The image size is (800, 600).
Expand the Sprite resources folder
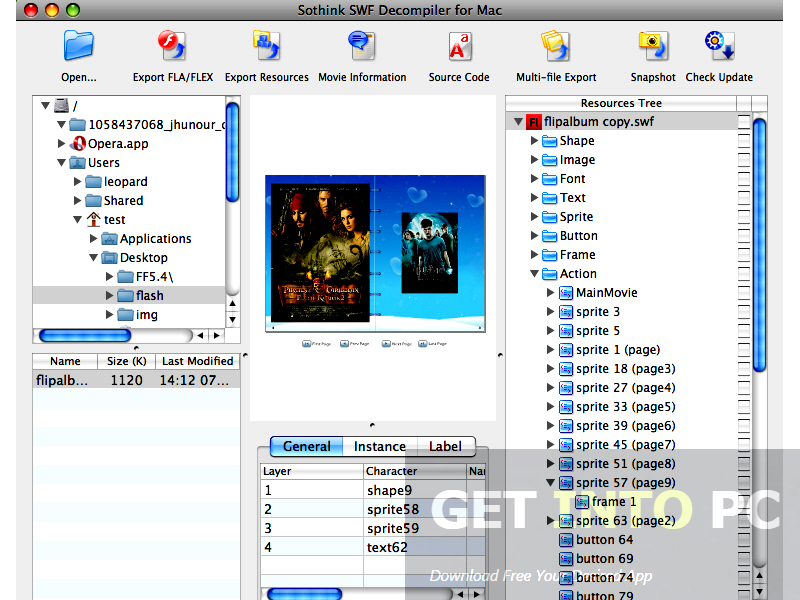(534, 217)
